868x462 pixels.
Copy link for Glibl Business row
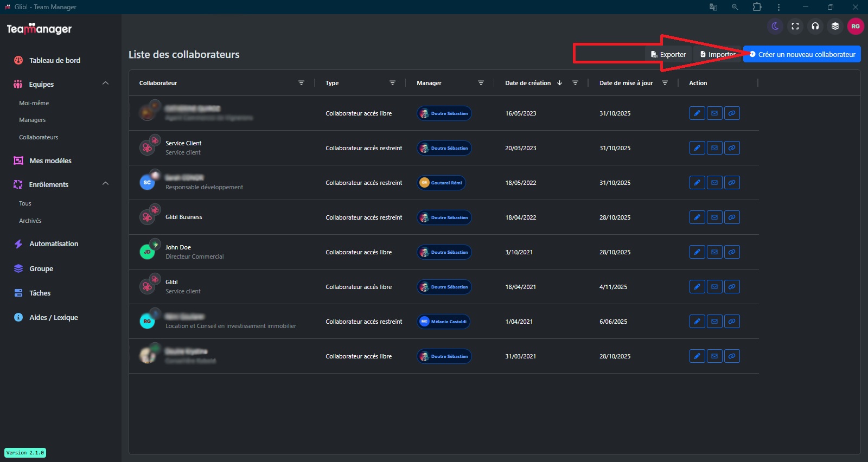[x=732, y=217]
